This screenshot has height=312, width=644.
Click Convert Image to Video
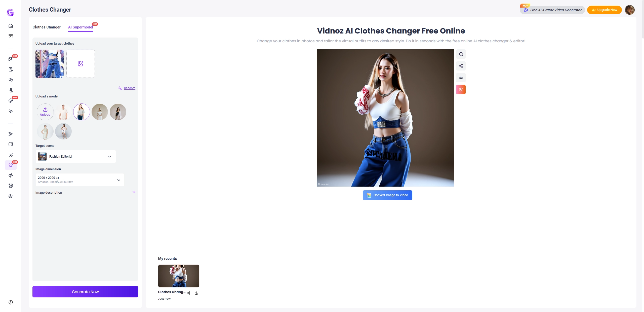[387, 195]
